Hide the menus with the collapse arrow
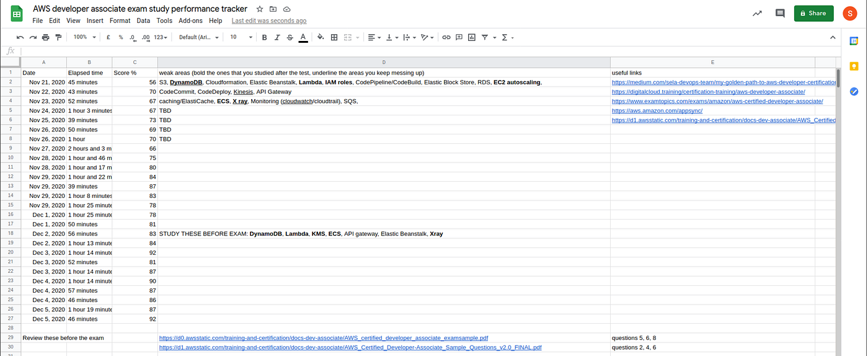This screenshot has width=868, height=356. pos(833,37)
